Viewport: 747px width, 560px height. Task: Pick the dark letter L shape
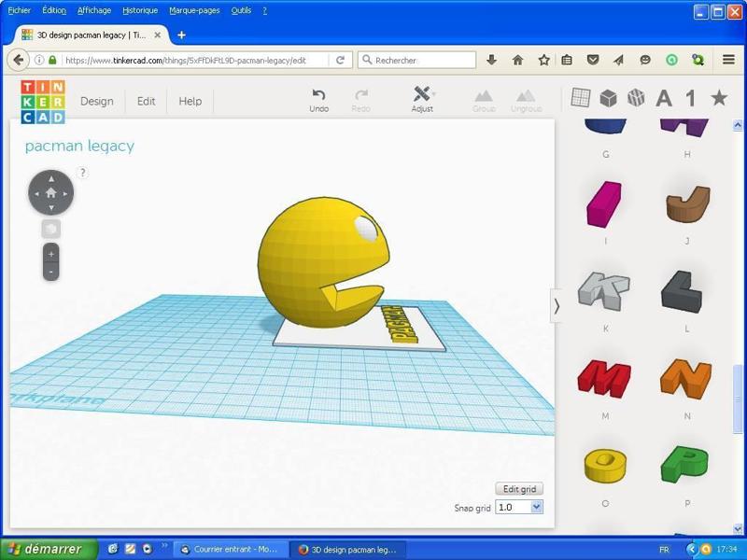point(682,291)
